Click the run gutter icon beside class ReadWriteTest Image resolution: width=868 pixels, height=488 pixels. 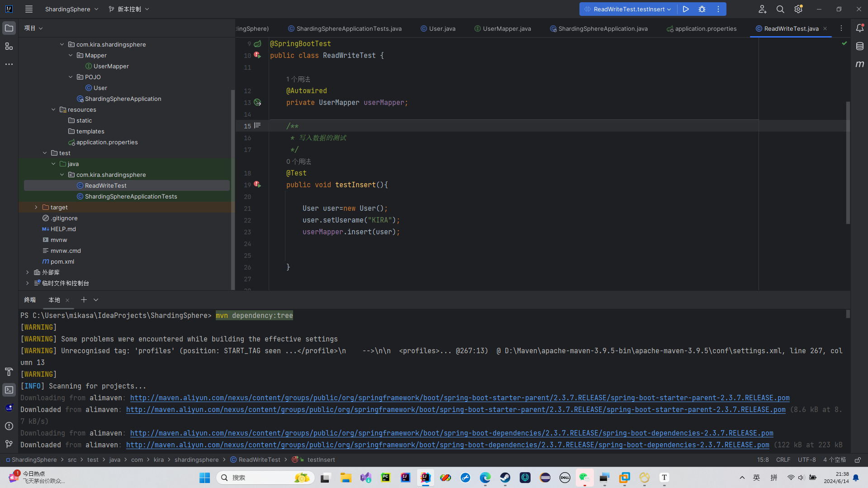tap(257, 55)
